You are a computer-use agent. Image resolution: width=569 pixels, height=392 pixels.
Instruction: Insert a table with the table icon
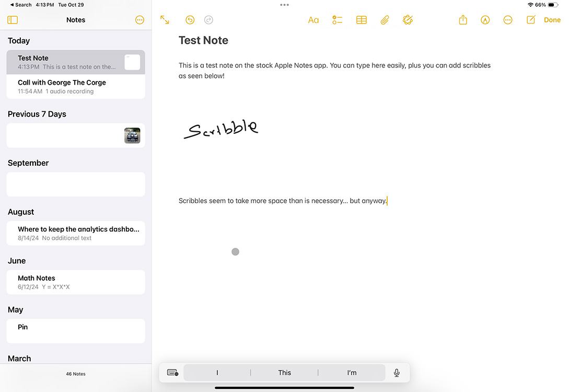[x=361, y=19]
